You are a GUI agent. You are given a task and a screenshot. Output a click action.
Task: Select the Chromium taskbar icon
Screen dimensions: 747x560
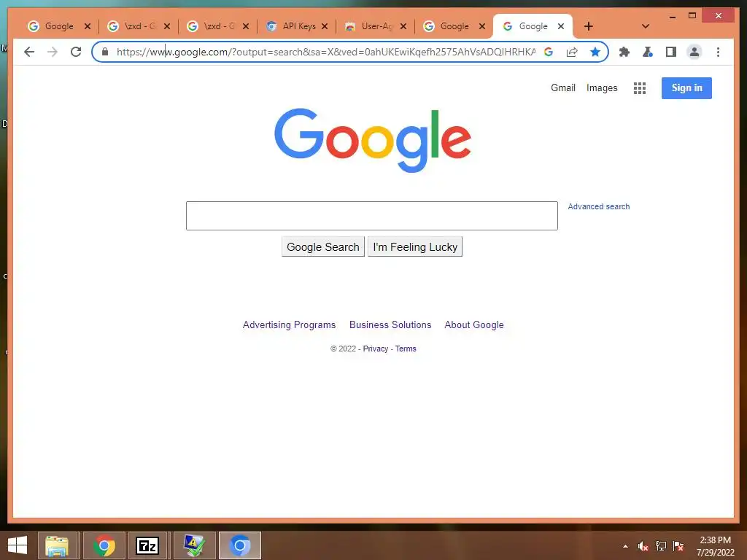(240, 545)
